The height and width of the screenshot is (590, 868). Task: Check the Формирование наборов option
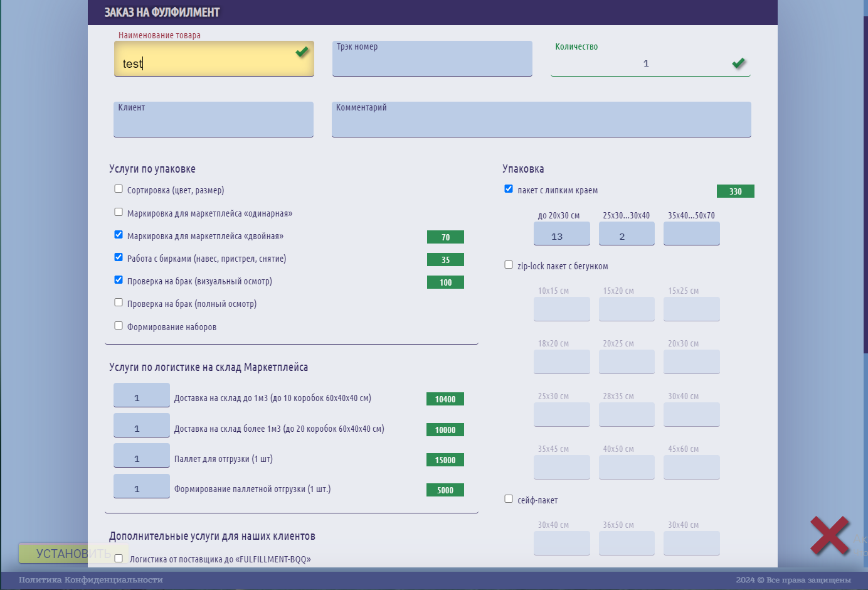click(x=119, y=326)
